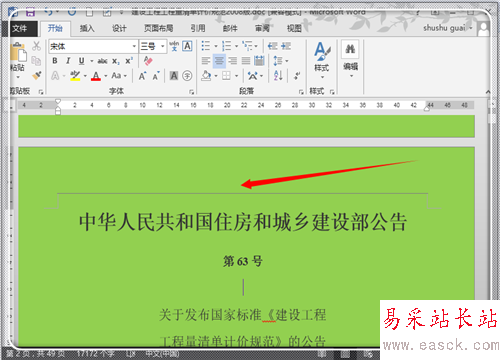Click the decrease indent icon
Viewport: 500px width, 360px height.
pos(273,46)
